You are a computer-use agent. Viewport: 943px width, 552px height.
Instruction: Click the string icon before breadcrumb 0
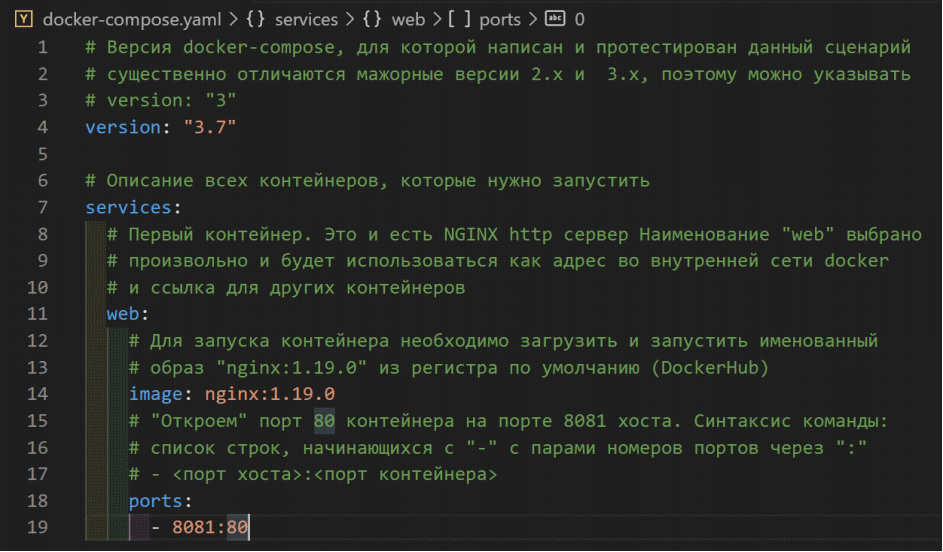click(554, 19)
